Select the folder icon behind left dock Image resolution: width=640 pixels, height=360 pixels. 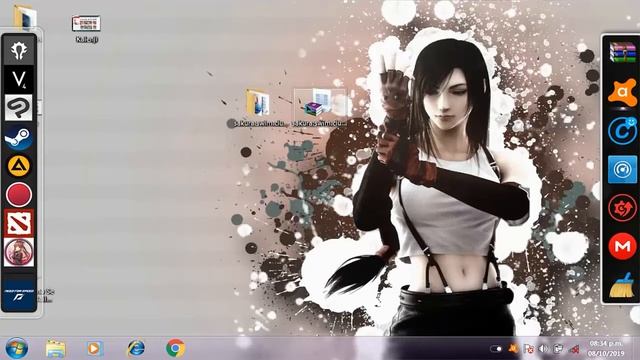click(x=25, y=17)
